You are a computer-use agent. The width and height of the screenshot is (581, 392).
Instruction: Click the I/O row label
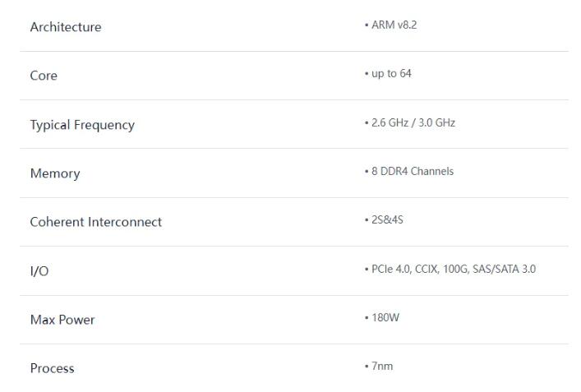pos(39,271)
